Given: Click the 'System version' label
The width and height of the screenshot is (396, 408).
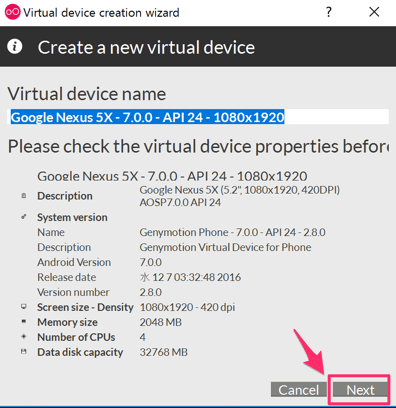Looking at the screenshot, I should (72, 217).
